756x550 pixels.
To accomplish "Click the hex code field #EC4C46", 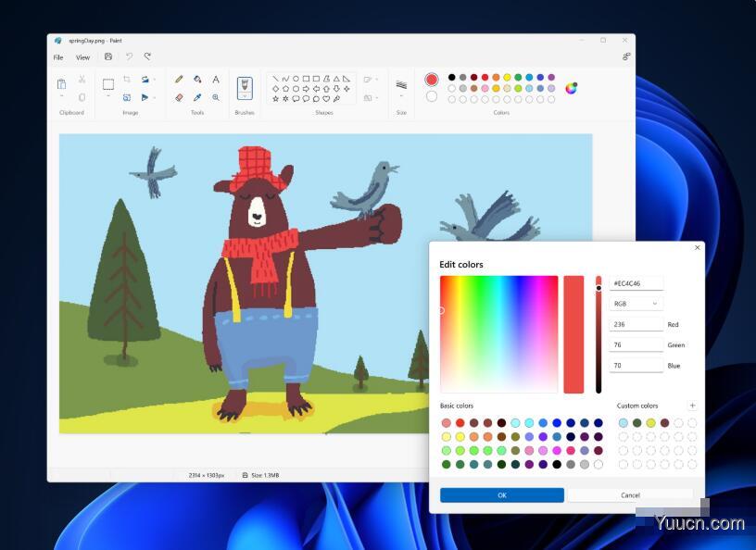I will click(x=636, y=283).
